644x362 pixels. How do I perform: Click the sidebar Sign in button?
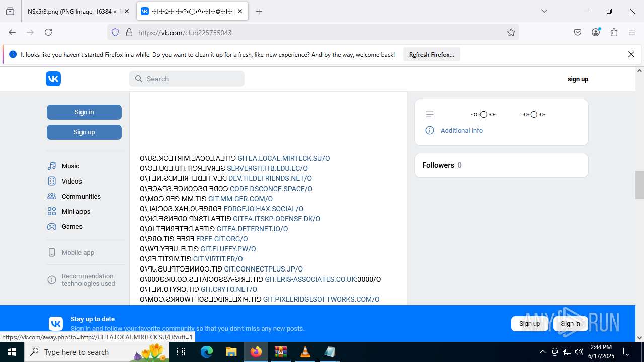(x=84, y=112)
